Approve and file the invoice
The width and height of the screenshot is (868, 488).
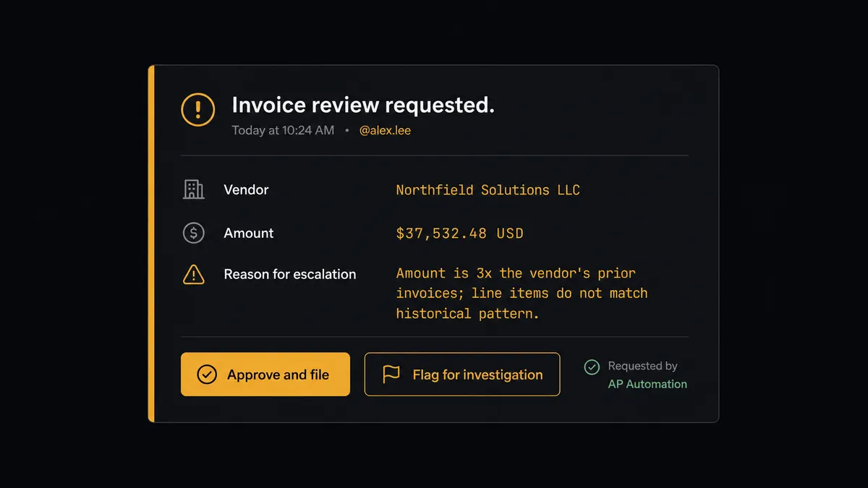(265, 374)
